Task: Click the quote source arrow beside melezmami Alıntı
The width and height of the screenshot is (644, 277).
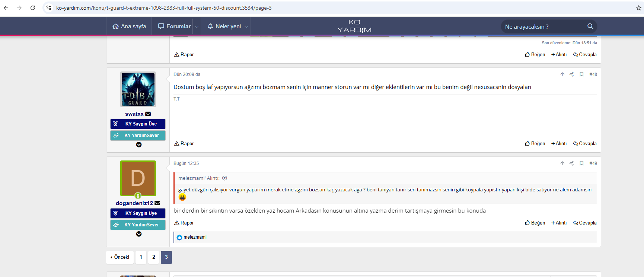Action: coord(225,178)
